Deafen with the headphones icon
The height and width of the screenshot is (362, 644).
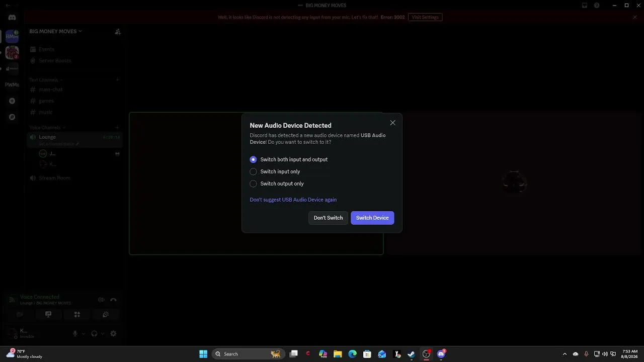(94, 333)
